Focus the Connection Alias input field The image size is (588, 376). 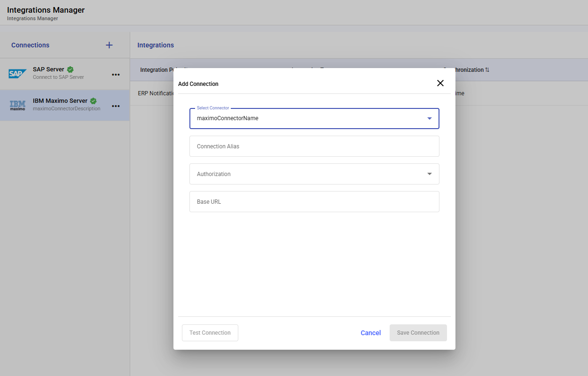coord(314,146)
